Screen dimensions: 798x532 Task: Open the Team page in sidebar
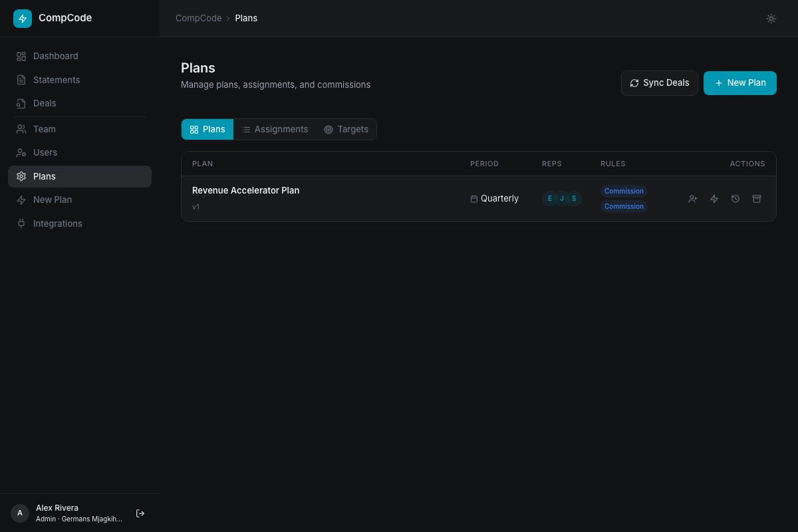point(80,129)
